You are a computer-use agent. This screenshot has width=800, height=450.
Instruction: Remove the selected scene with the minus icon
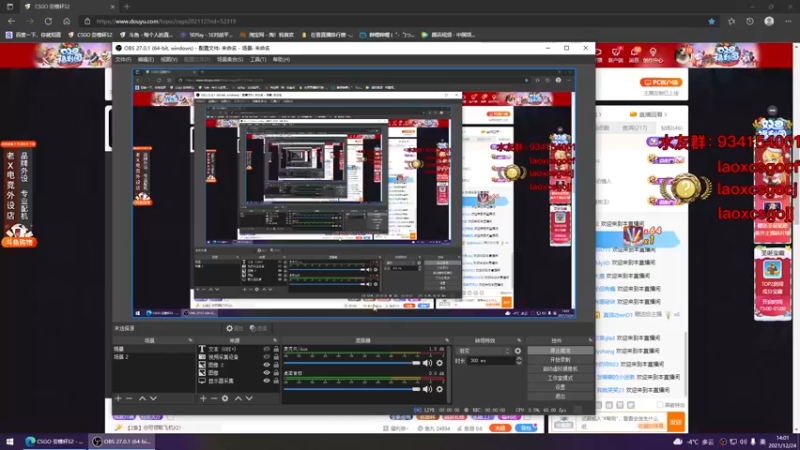[x=129, y=398]
